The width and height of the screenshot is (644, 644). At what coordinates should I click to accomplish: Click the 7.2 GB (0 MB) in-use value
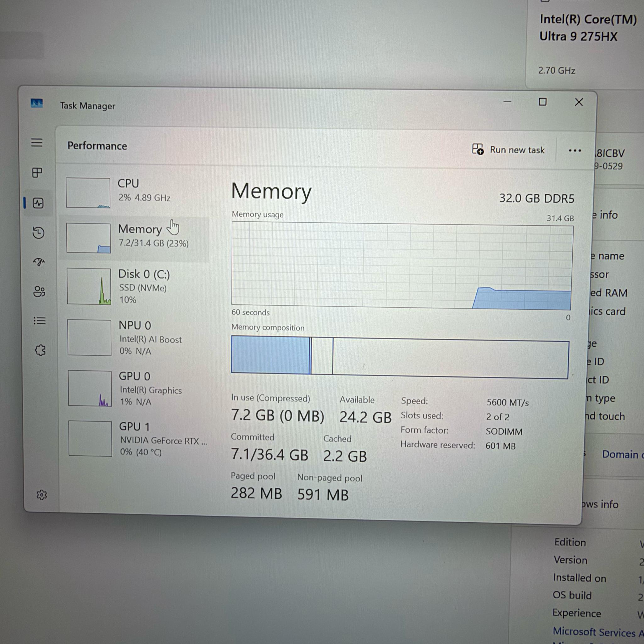coord(278,415)
